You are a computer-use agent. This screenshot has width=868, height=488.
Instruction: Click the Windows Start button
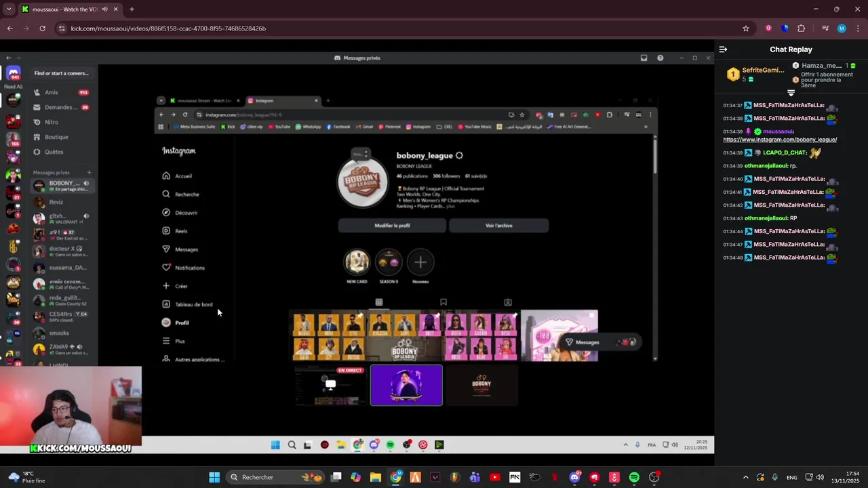click(214, 477)
